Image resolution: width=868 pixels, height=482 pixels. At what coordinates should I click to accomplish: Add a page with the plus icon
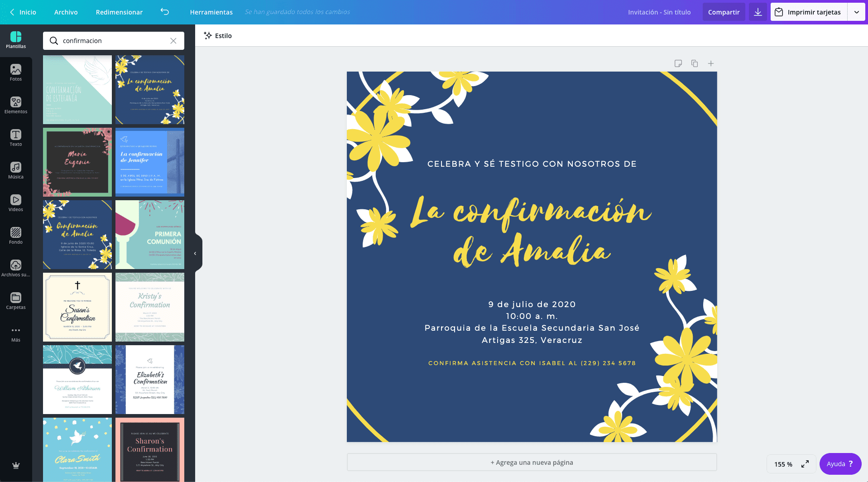[710, 63]
